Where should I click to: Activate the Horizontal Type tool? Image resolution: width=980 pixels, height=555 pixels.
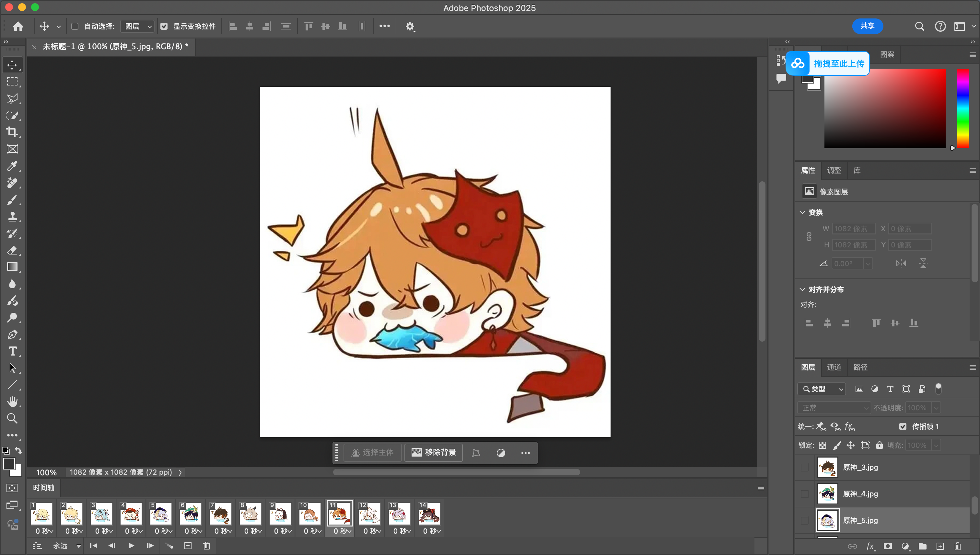pos(12,351)
